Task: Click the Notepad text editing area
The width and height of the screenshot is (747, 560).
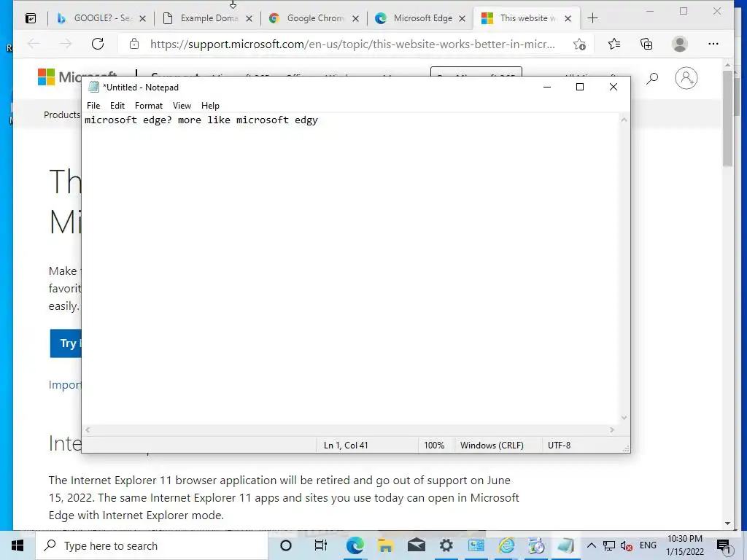Action: (x=351, y=269)
